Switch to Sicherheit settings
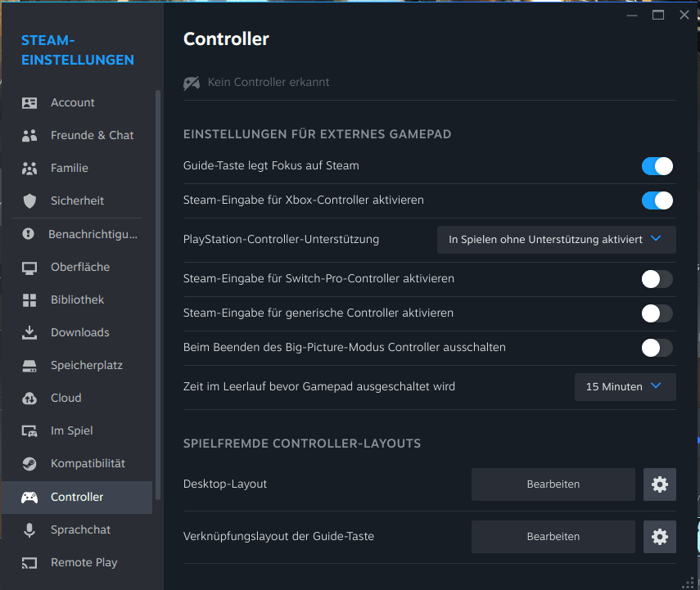The width and height of the screenshot is (700, 590). coord(77,200)
